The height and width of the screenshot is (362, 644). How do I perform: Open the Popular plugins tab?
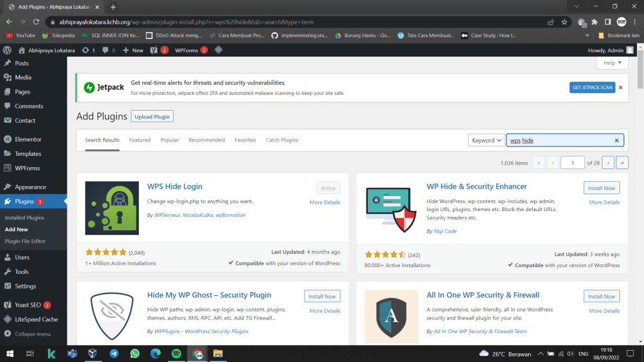pyautogui.click(x=169, y=140)
